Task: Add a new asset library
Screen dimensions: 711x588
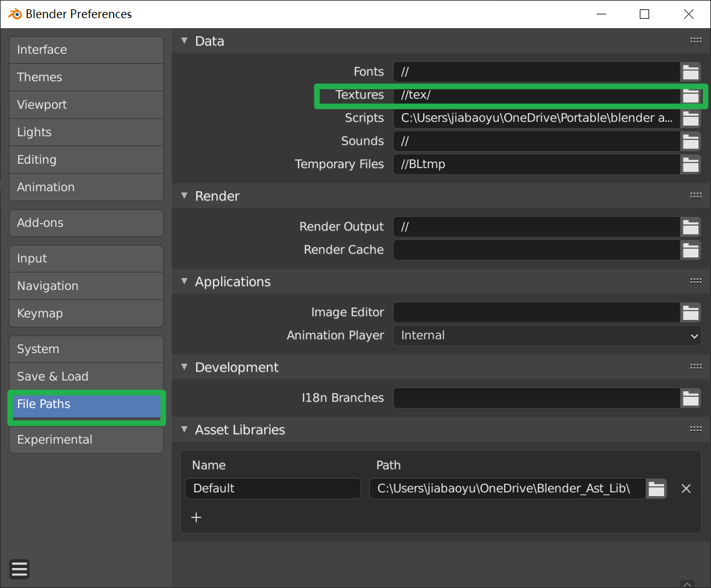Action: 196,517
